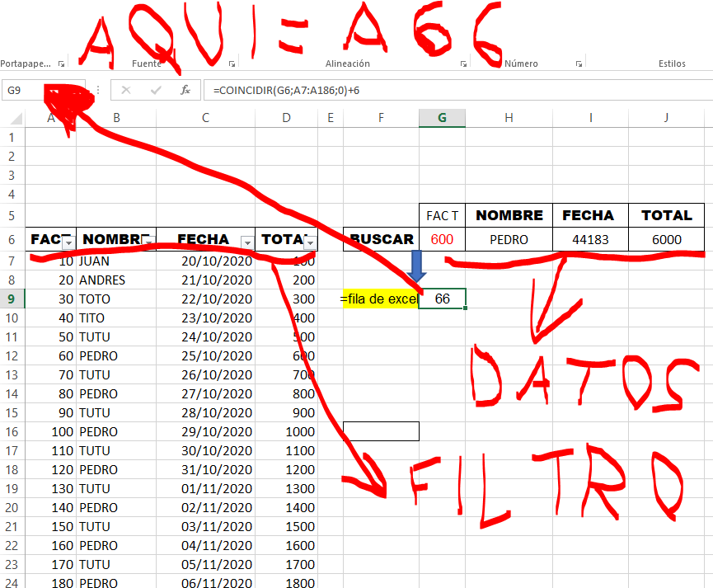Open the NOMBRE column filter dropdown
Screen dimensions: 713x588
tap(148, 243)
